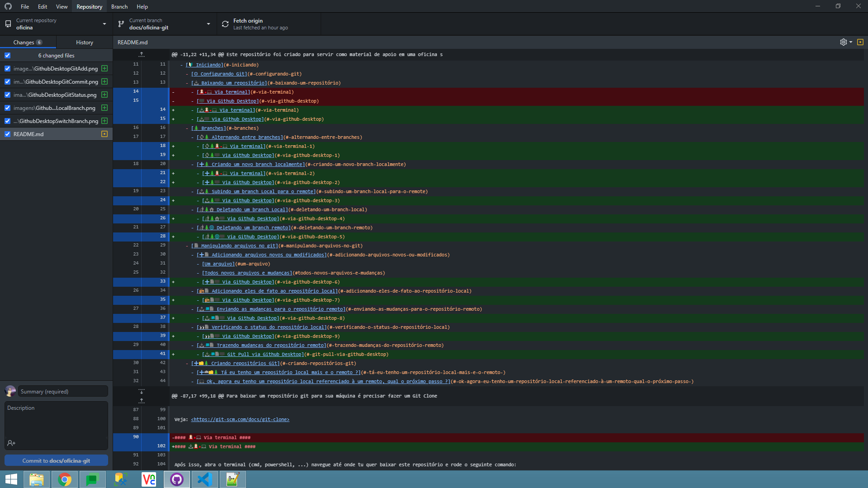
Task: Open the Windows Start menu
Action: 11,479
